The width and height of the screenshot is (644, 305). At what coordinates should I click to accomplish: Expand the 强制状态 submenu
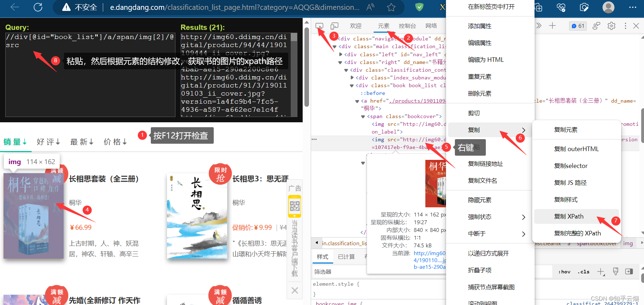490,217
